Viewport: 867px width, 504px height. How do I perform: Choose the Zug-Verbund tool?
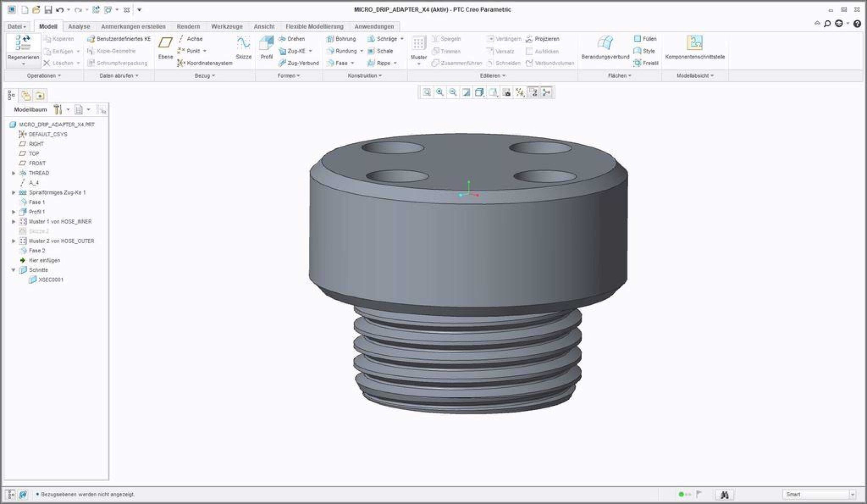[299, 63]
